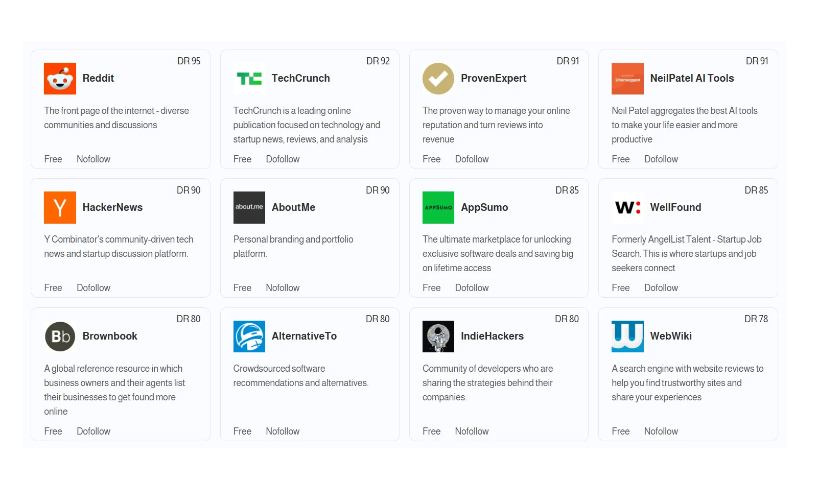The image size is (818, 504).
Task: Open the Reddit listing title
Action: click(x=98, y=78)
